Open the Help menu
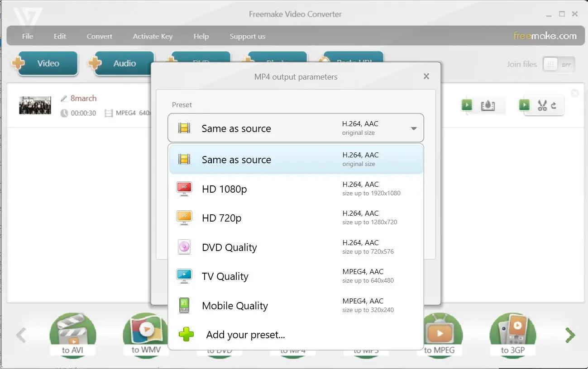This screenshot has height=369, width=588. (201, 36)
